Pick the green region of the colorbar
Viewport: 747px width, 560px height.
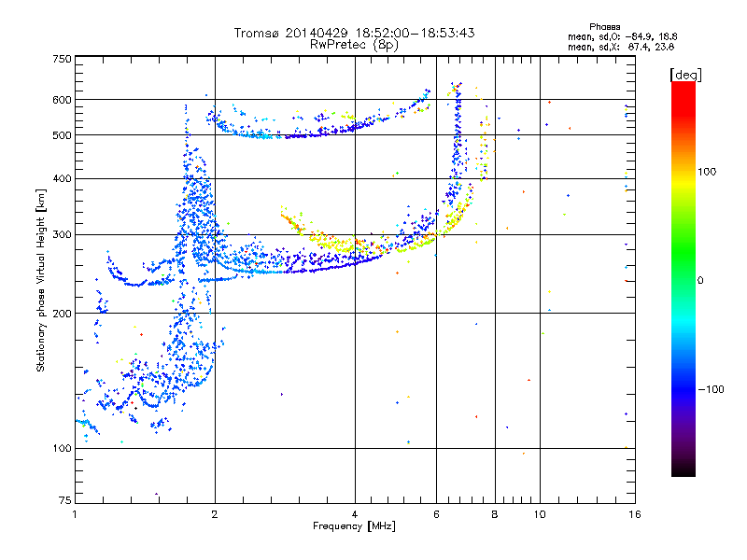tap(684, 252)
